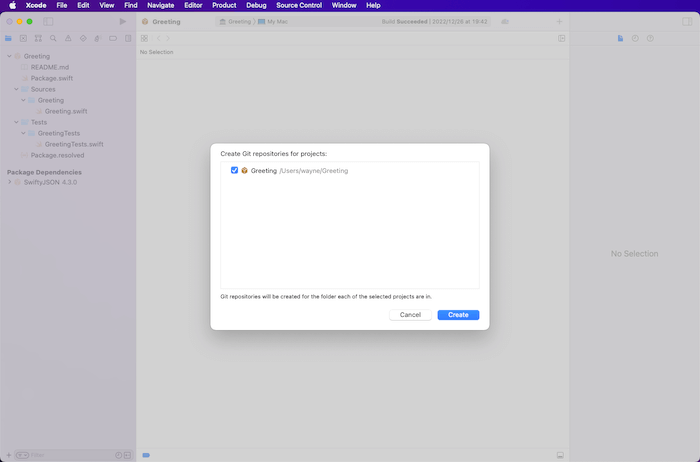Collapse the Sources folder

pos(17,89)
